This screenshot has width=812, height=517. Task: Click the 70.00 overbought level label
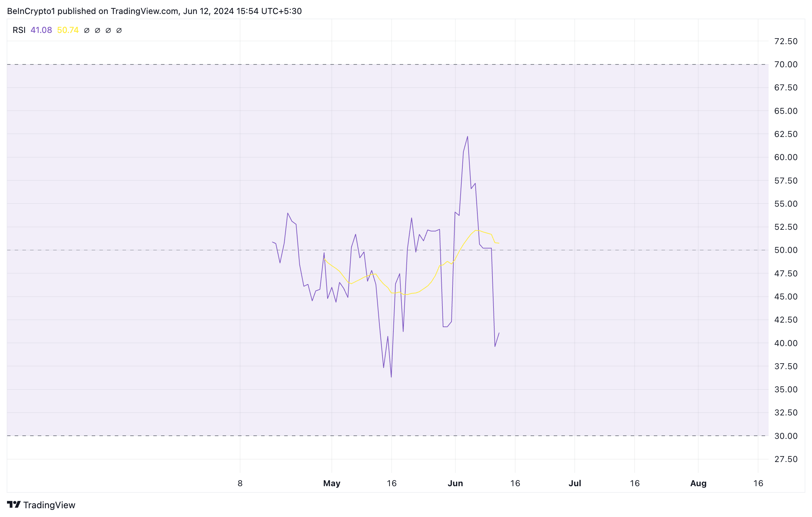[786, 64]
